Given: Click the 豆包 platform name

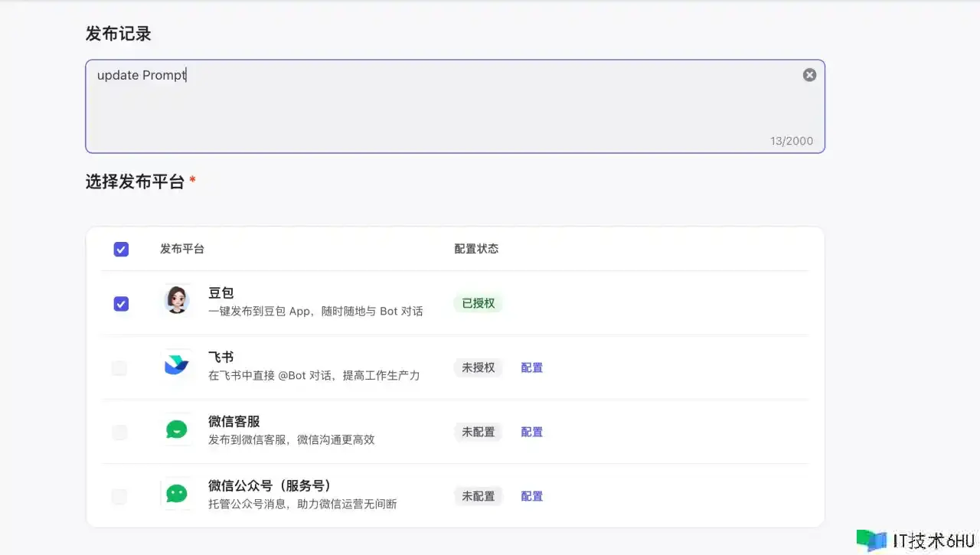Looking at the screenshot, I should [221, 293].
